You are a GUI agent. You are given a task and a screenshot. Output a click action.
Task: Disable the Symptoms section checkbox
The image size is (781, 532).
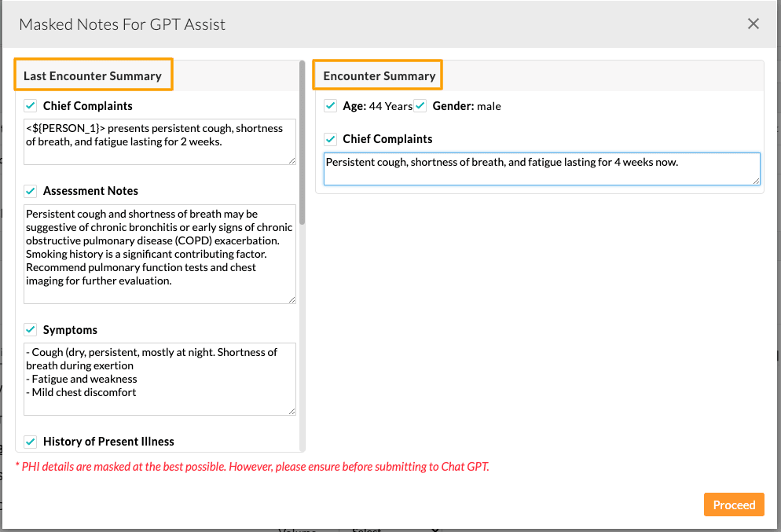(x=30, y=329)
